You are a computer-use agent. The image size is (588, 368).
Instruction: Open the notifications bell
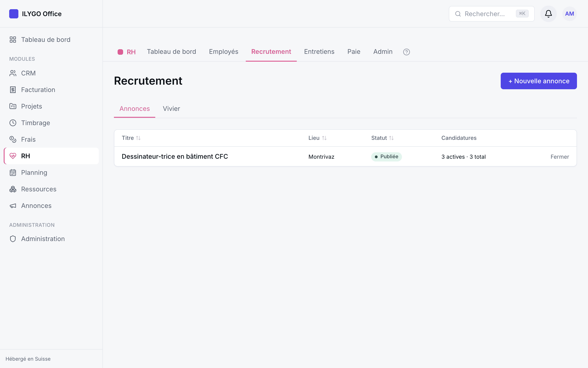click(x=548, y=14)
